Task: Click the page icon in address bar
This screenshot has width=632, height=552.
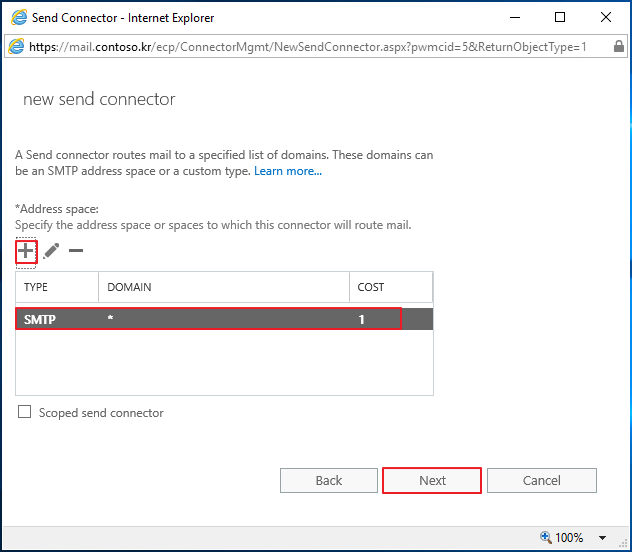Action: tap(16, 47)
